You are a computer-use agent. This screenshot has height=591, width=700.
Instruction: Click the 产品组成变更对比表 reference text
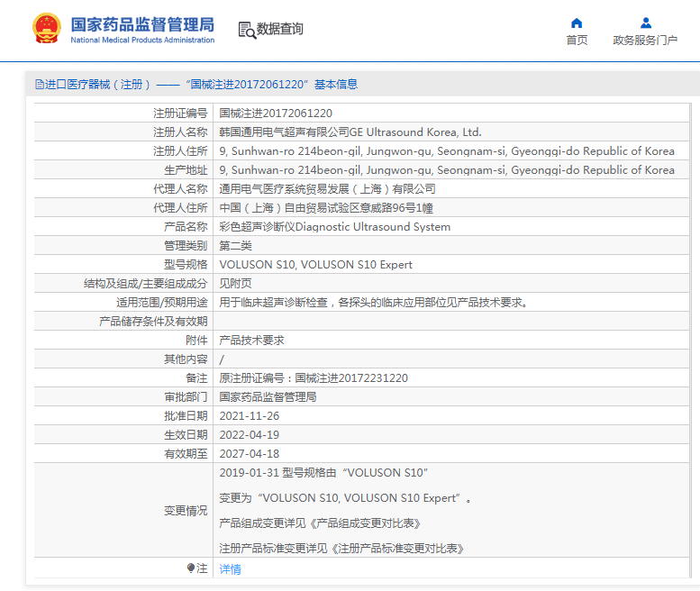click(368, 523)
